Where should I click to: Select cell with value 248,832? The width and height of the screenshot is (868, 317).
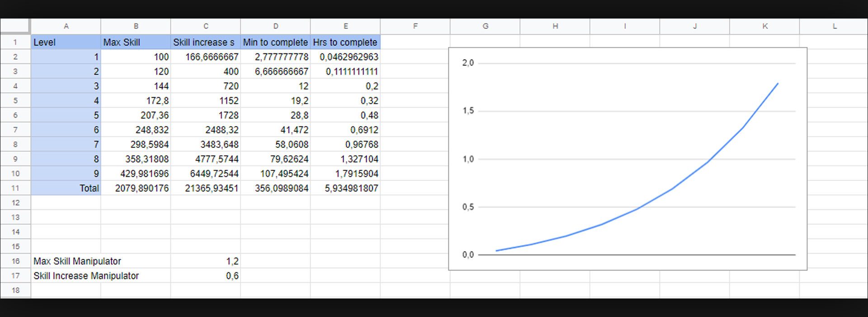pyautogui.click(x=136, y=130)
